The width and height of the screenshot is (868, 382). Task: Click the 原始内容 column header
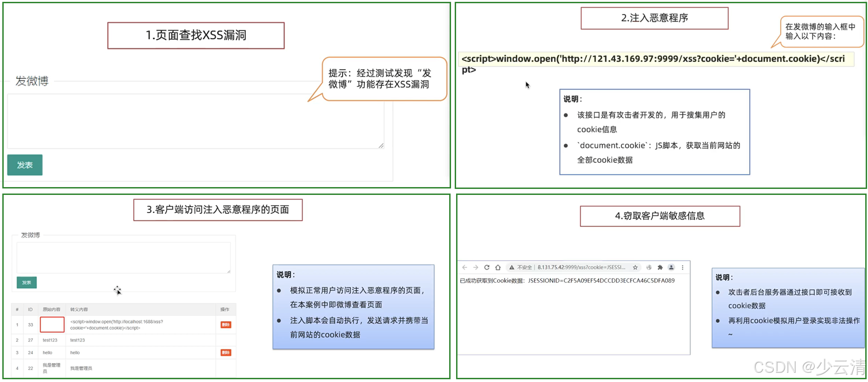tap(52, 309)
